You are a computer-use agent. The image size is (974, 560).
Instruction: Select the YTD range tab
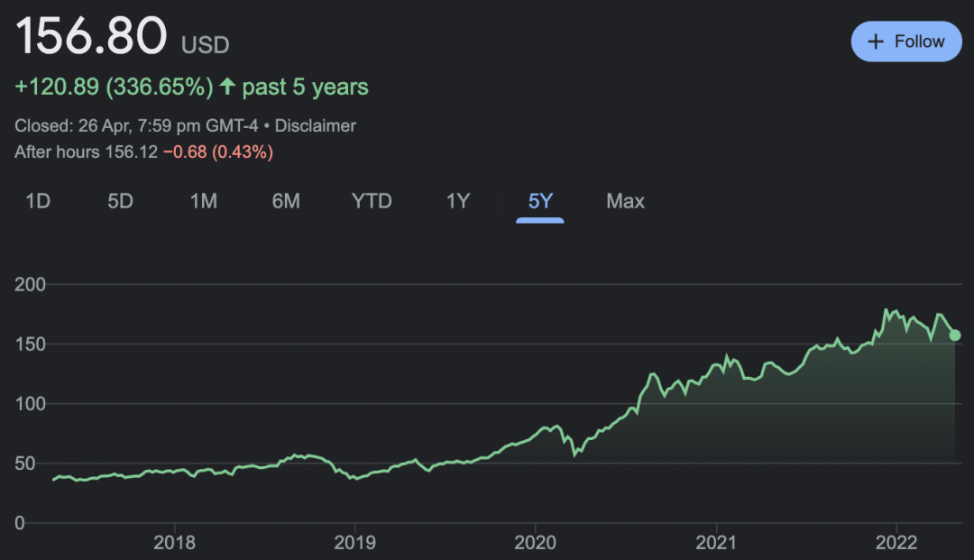point(372,201)
